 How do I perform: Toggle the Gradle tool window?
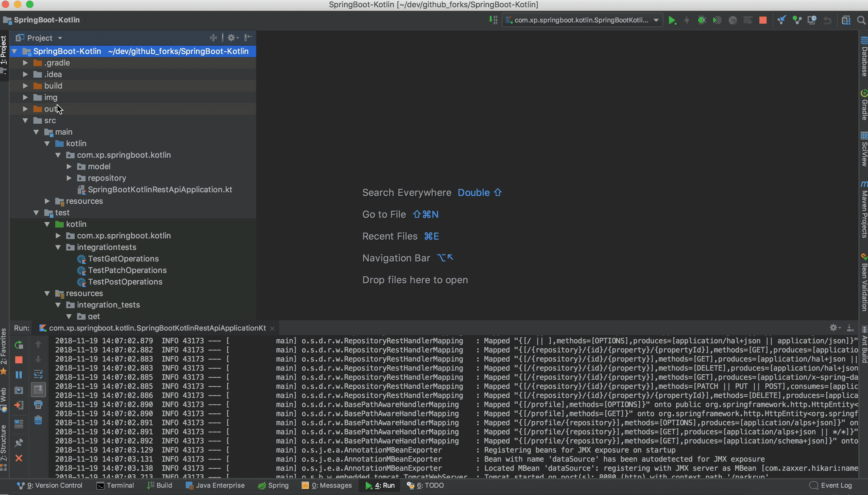(864, 105)
